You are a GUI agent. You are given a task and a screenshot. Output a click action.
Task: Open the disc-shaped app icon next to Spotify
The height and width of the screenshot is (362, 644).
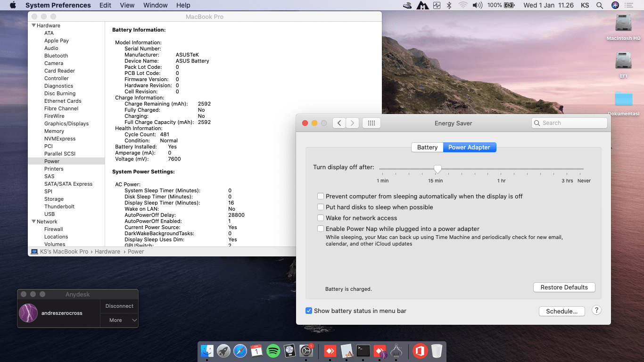(290, 351)
